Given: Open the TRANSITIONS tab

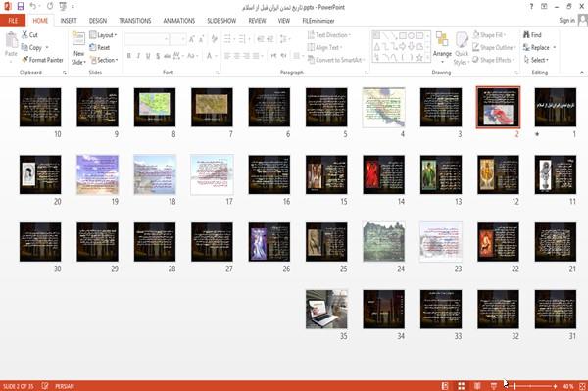Looking at the screenshot, I should pyautogui.click(x=135, y=21).
